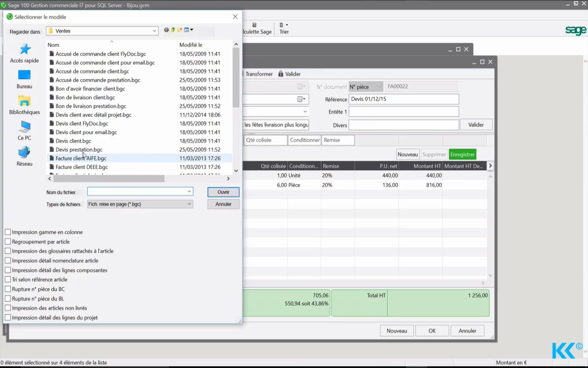Click the calendar icon beside the date field
The image size is (588, 368).
pyautogui.click(x=301, y=99)
